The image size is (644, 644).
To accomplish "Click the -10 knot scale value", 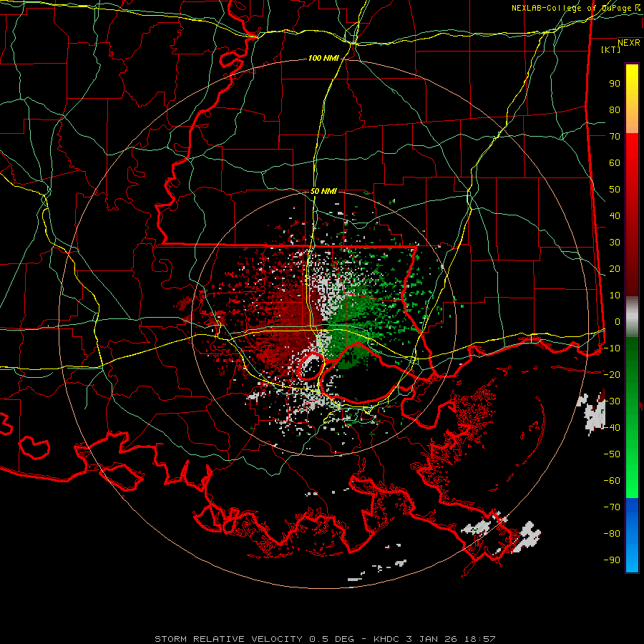I will 612,348.
